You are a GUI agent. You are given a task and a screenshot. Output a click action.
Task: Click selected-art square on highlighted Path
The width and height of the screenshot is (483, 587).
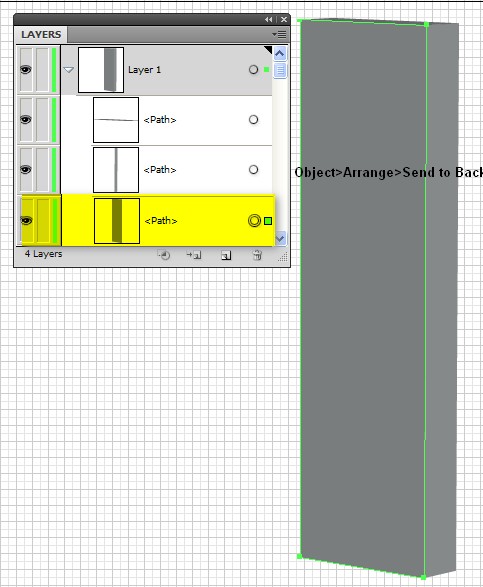click(x=268, y=221)
